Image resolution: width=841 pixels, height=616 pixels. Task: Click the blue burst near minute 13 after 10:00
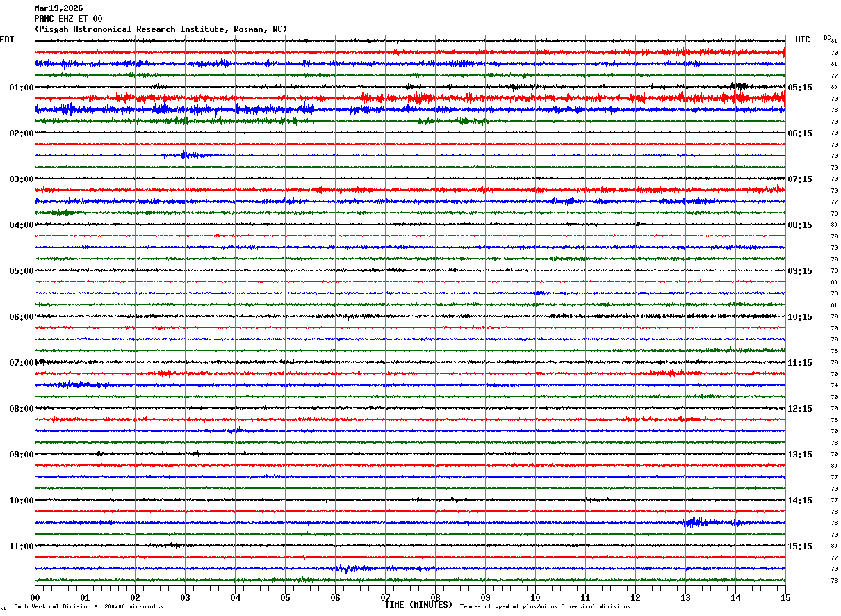pos(697,522)
